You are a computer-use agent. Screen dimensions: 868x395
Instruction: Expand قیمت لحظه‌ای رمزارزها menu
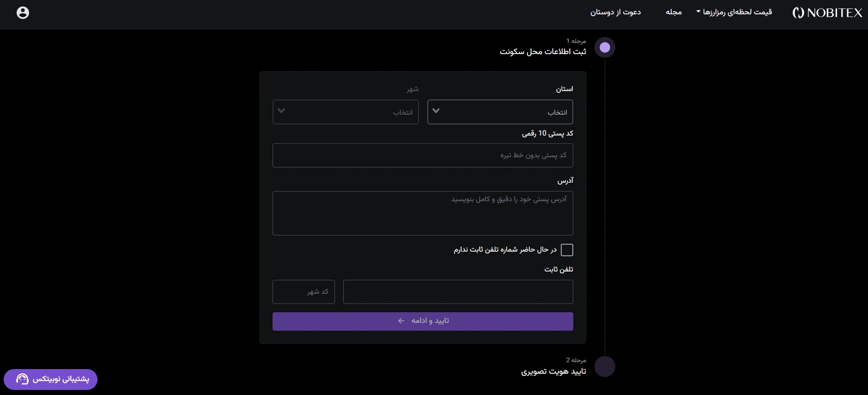click(734, 12)
